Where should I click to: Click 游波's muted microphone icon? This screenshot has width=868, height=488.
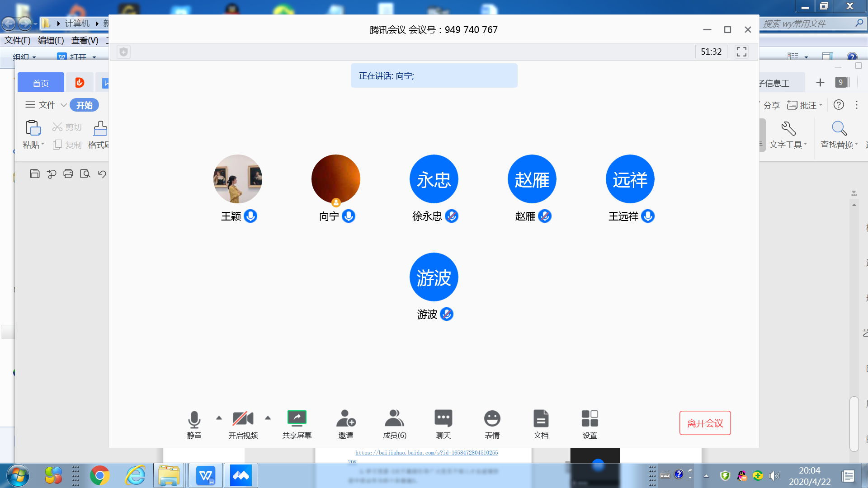447,314
